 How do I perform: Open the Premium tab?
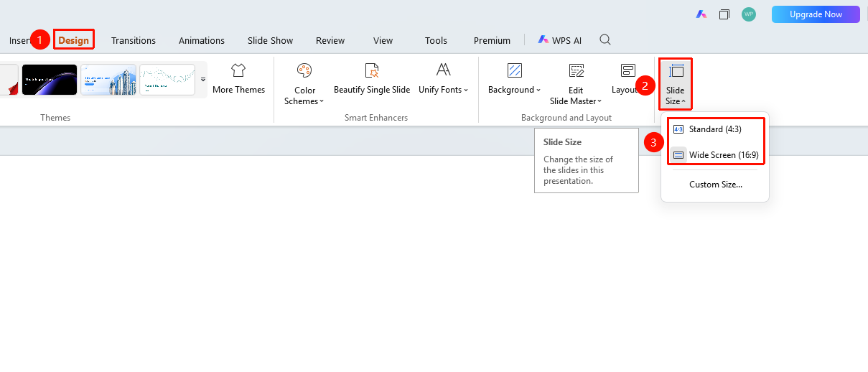click(492, 40)
